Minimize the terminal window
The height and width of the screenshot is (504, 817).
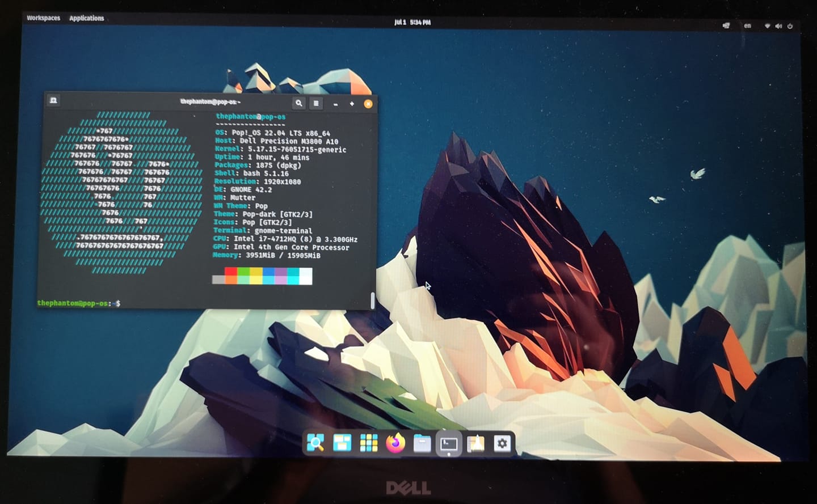[x=336, y=104]
